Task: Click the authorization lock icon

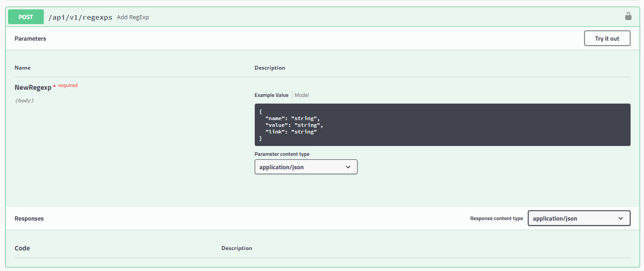Action: pyautogui.click(x=628, y=17)
